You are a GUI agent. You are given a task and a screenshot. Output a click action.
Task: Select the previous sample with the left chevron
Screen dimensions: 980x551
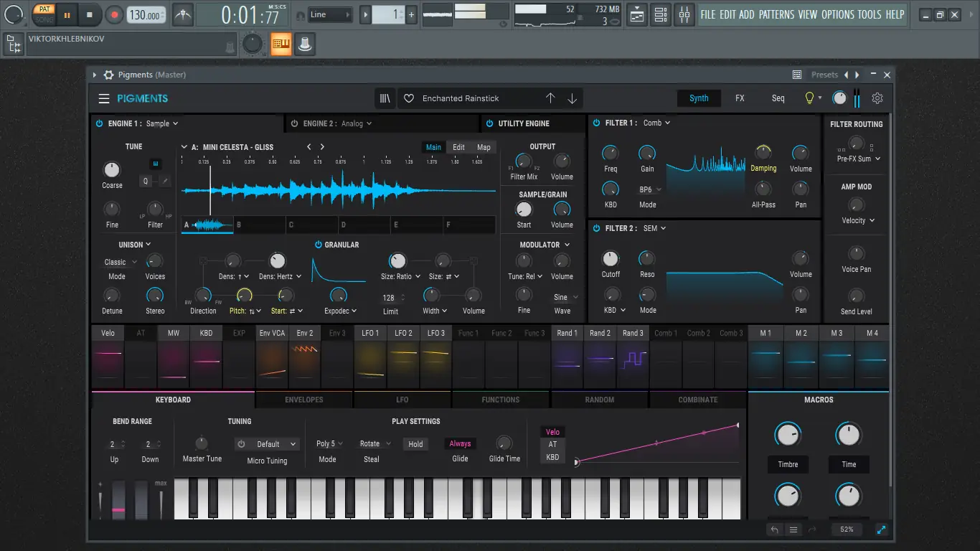309,147
